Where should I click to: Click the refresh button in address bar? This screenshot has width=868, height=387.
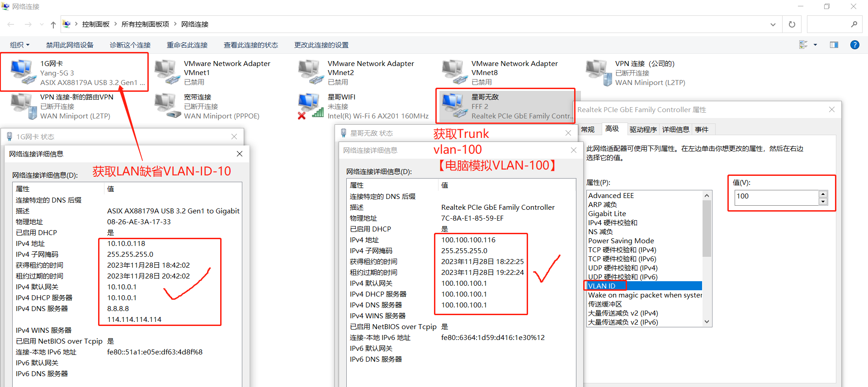pos(792,24)
